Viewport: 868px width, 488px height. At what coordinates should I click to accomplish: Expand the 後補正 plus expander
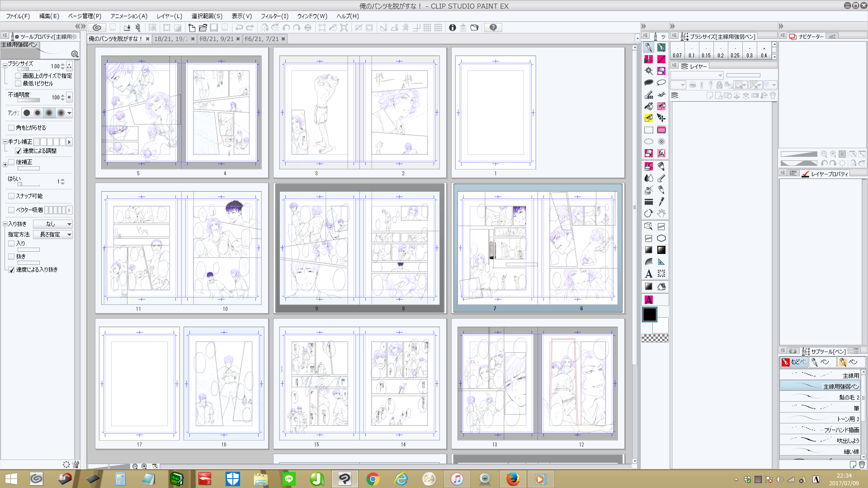(x=5, y=164)
